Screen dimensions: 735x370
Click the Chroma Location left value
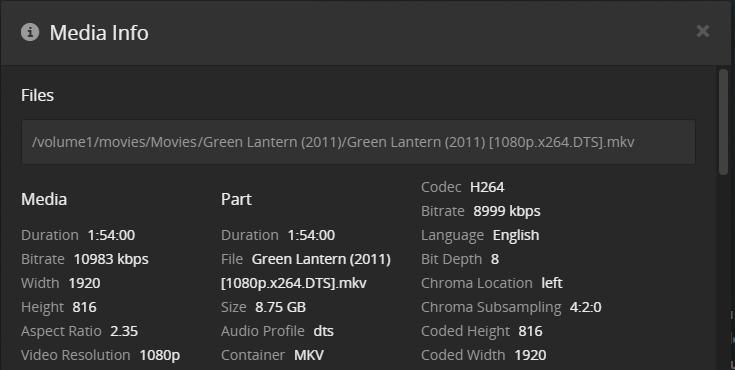[552, 283]
